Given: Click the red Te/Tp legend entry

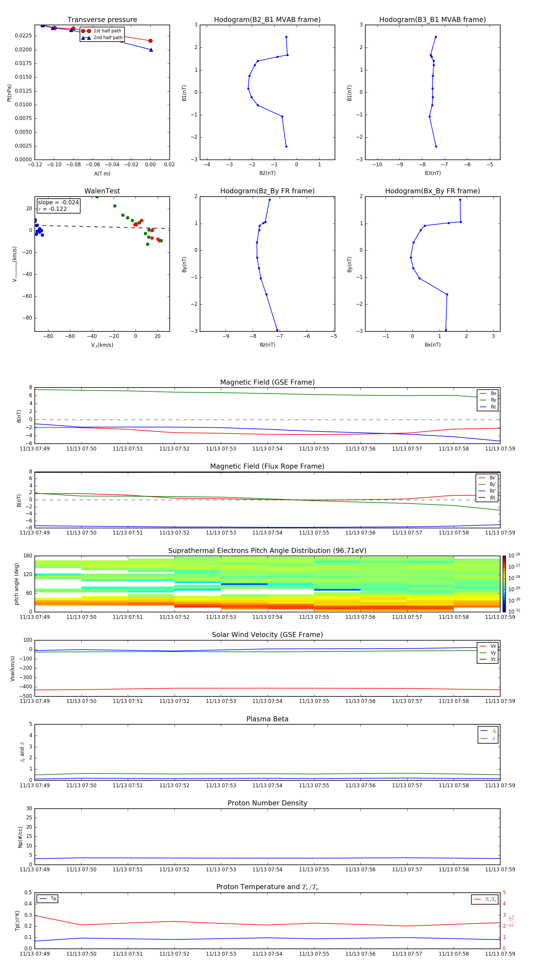Looking at the screenshot, I should tap(485, 899).
